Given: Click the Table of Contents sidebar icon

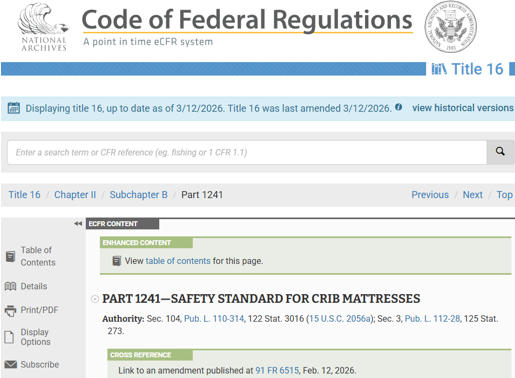Looking at the screenshot, I should tap(10, 256).
